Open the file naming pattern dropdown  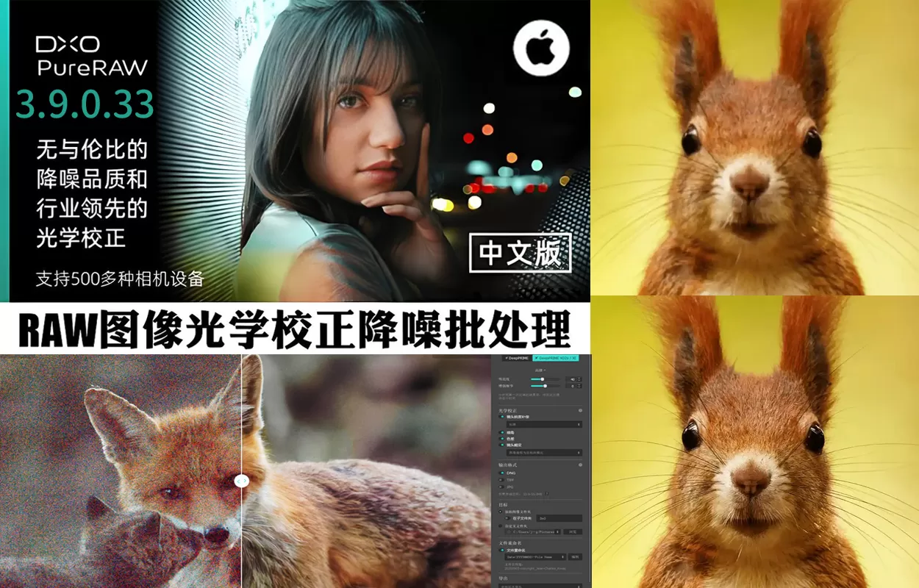pos(535,557)
